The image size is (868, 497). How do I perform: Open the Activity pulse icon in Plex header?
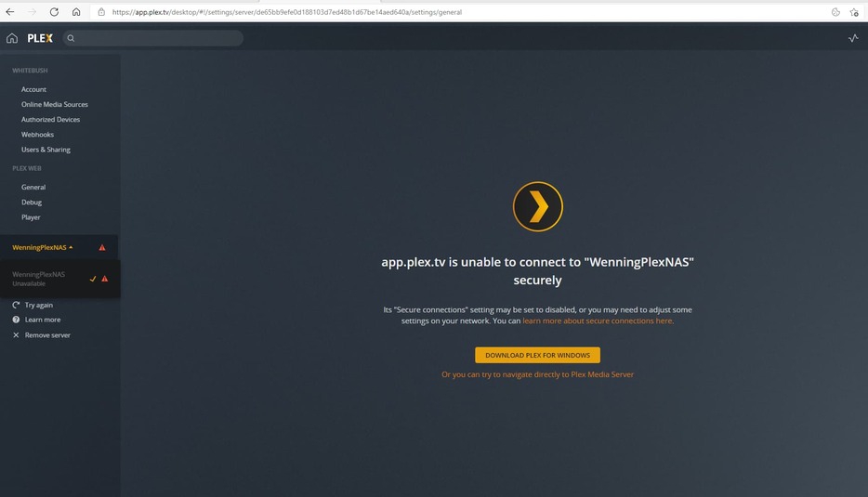(853, 38)
